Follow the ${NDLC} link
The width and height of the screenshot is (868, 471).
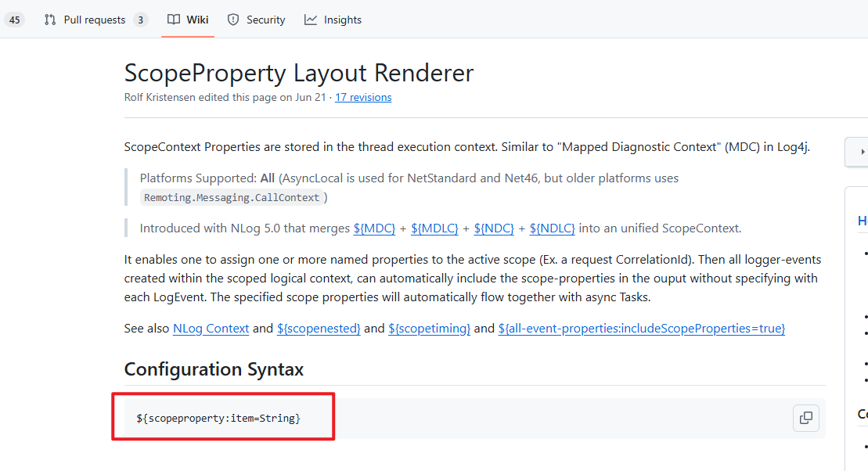[x=552, y=228]
